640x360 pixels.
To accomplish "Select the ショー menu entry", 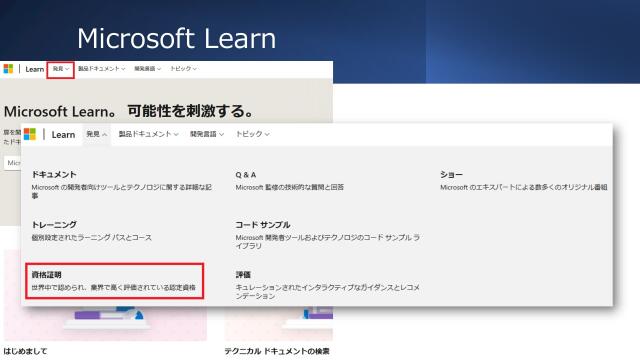I will click(x=451, y=175).
